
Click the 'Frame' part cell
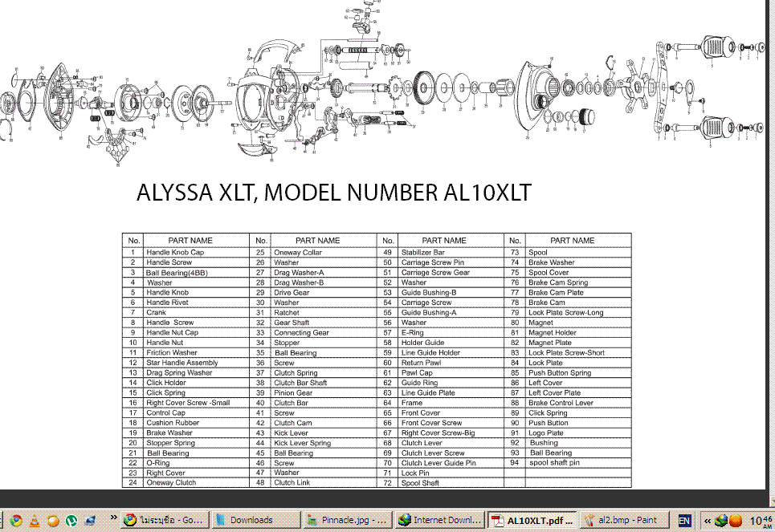(x=412, y=403)
